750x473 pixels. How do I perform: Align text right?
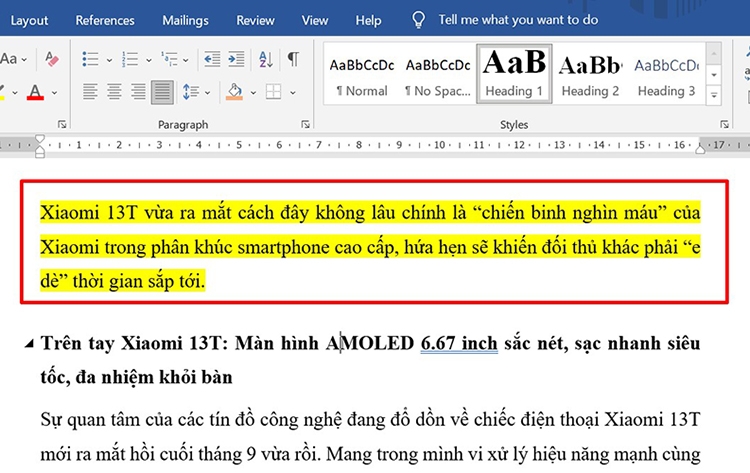138,91
